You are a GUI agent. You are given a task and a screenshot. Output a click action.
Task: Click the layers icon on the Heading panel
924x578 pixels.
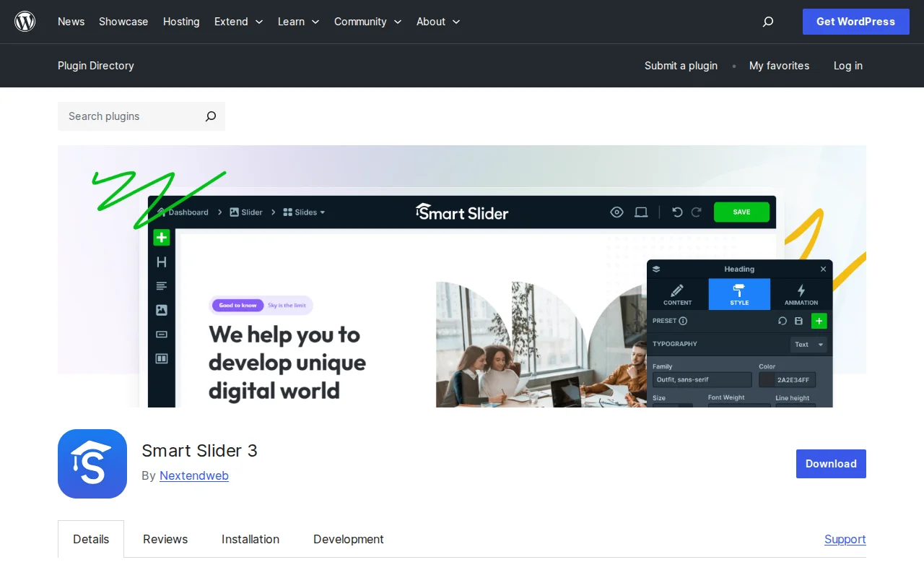[655, 269]
